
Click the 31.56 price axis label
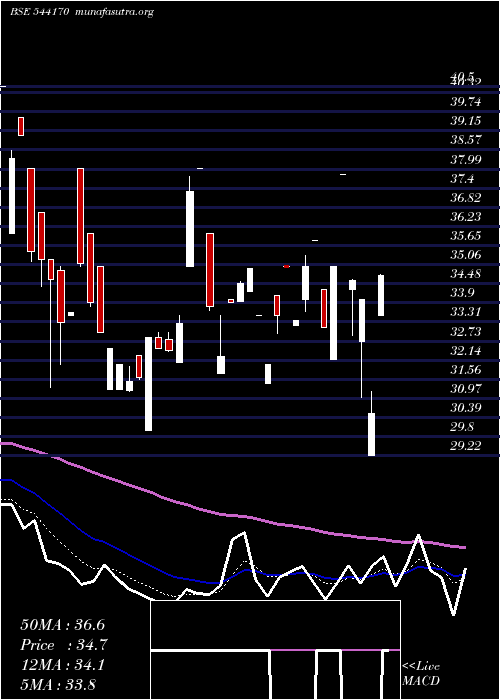pyautogui.click(x=466, y=369)
